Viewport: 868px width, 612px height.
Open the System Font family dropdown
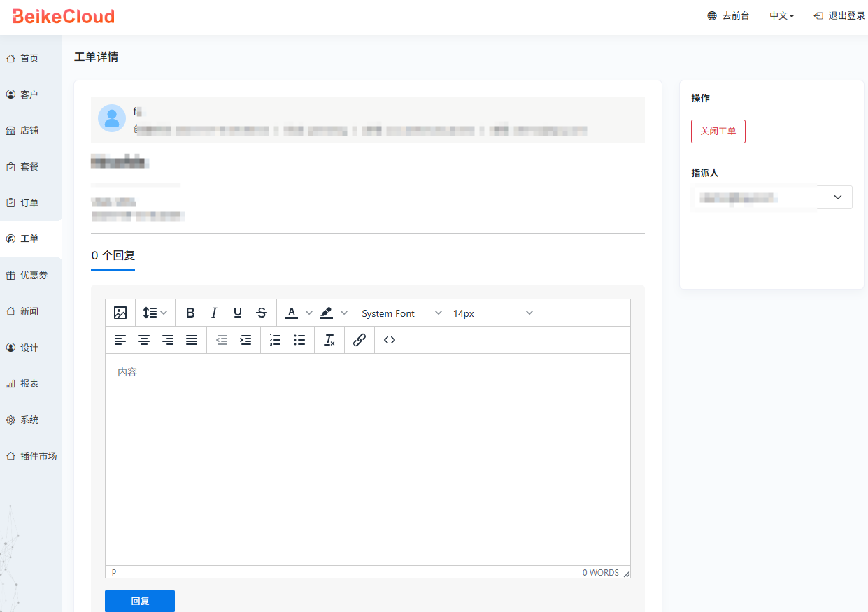(401, 313)
